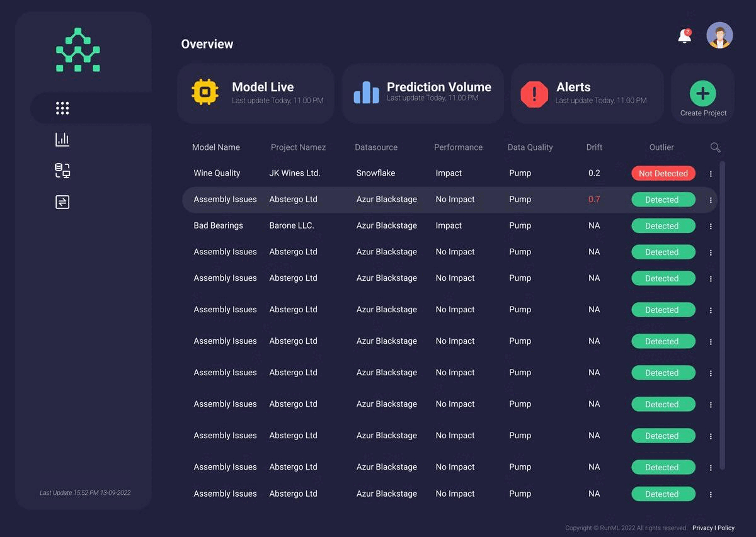Open the three-dot menu for Bad Bearings row
Viewport: 756px width, 537px height.
tap(711, 226)
